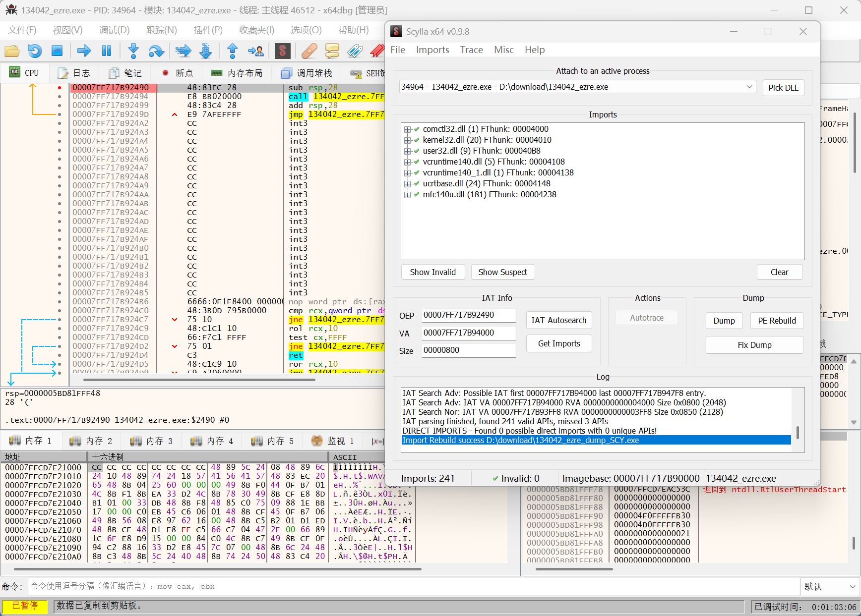
Task: Click the IAT Autosearch button
Action: click(x=558, y=320)
